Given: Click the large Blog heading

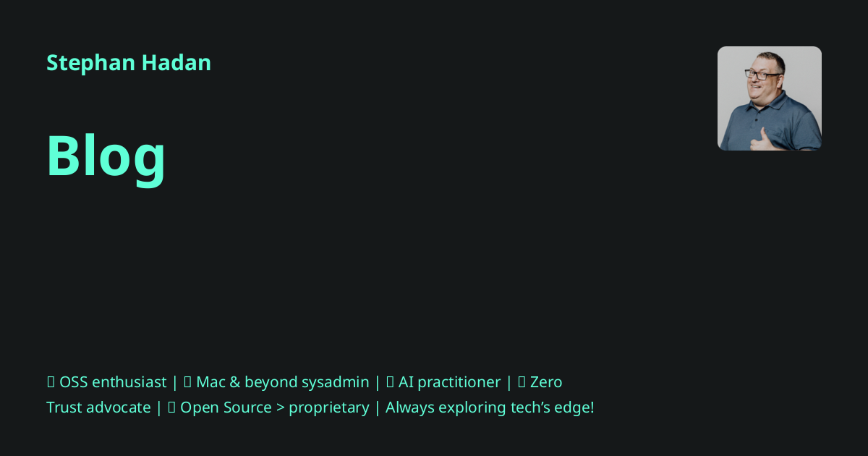Looking at the screenshot, I should 106,156.
